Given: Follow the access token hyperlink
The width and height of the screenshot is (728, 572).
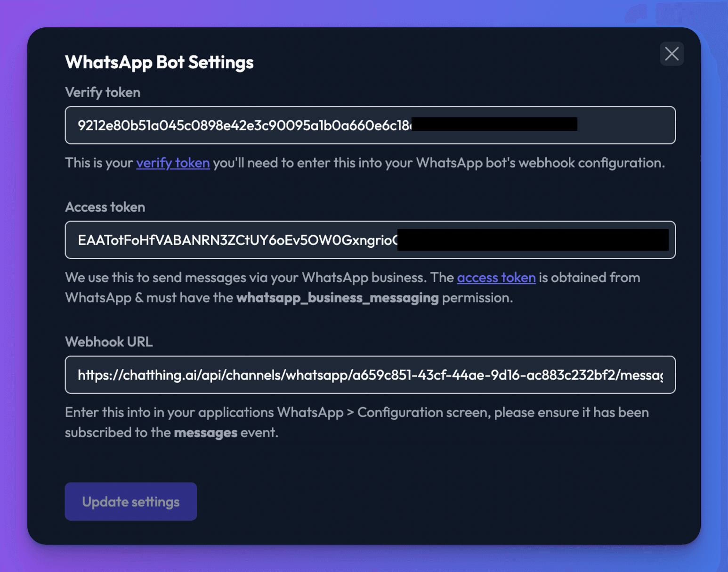Looking at the screenshot, I should [496, 278].
